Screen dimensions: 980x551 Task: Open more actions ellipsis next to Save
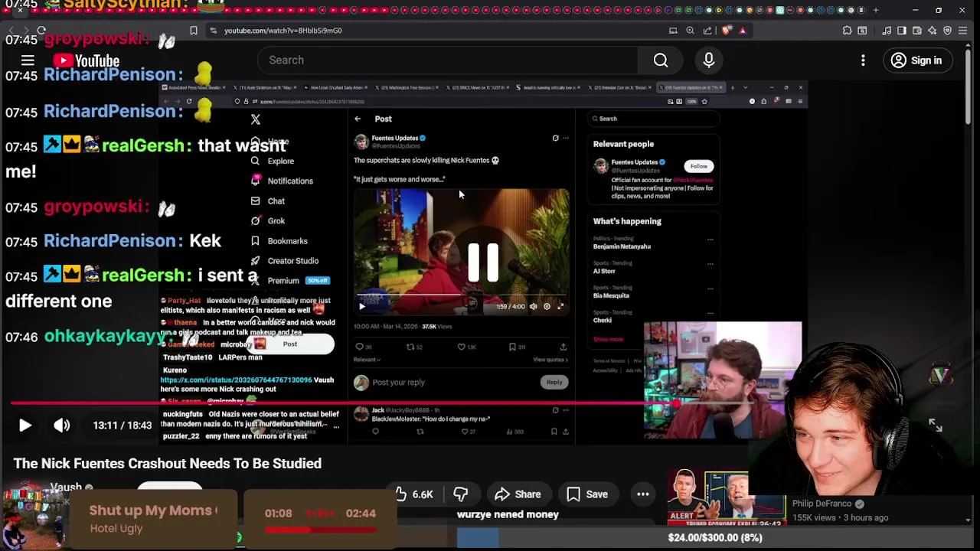(x=643, y=494)
